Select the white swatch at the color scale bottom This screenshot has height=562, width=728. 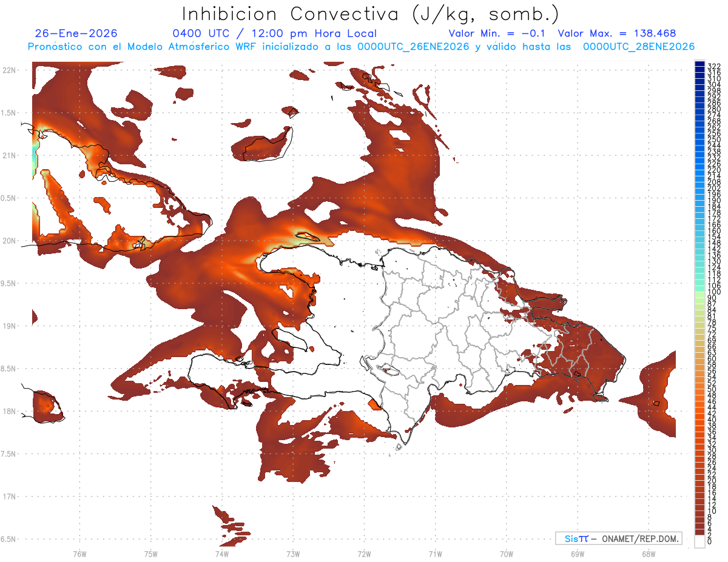pyautogui.click(x=699, y=541)
